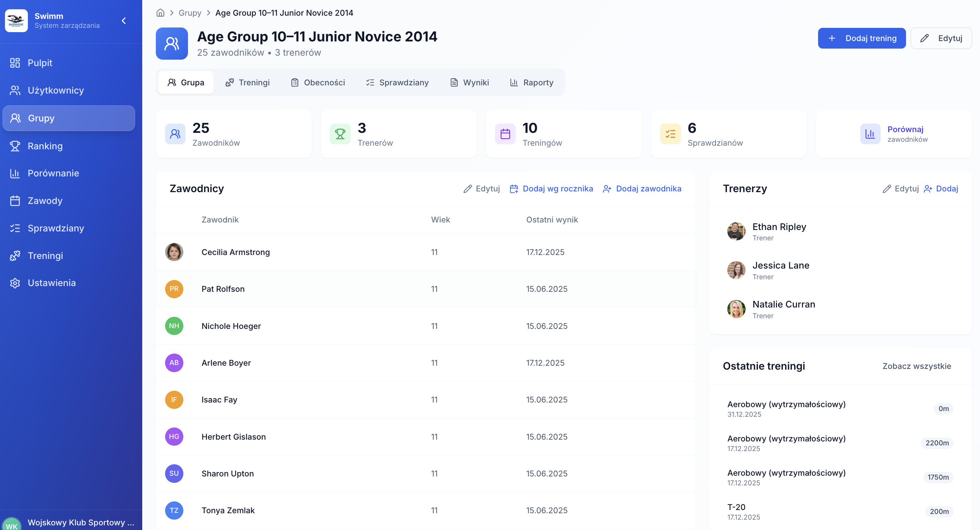Click Zobacz wszystkie in Ostatnie treningi
980x530 pixels.
click(917, 366)
